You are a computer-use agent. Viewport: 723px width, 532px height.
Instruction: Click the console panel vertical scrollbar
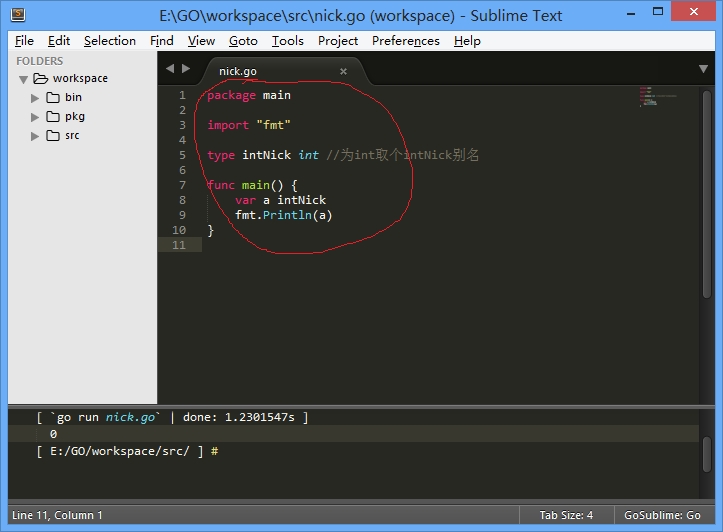[708, 454]
